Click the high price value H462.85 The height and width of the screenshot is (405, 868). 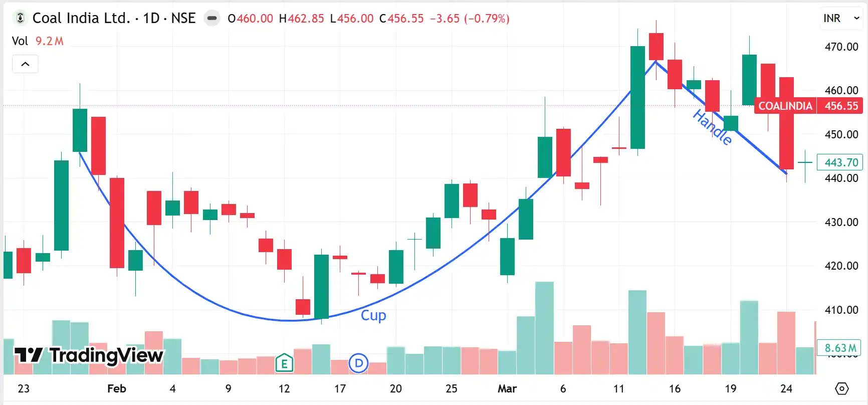click(302, 19)
